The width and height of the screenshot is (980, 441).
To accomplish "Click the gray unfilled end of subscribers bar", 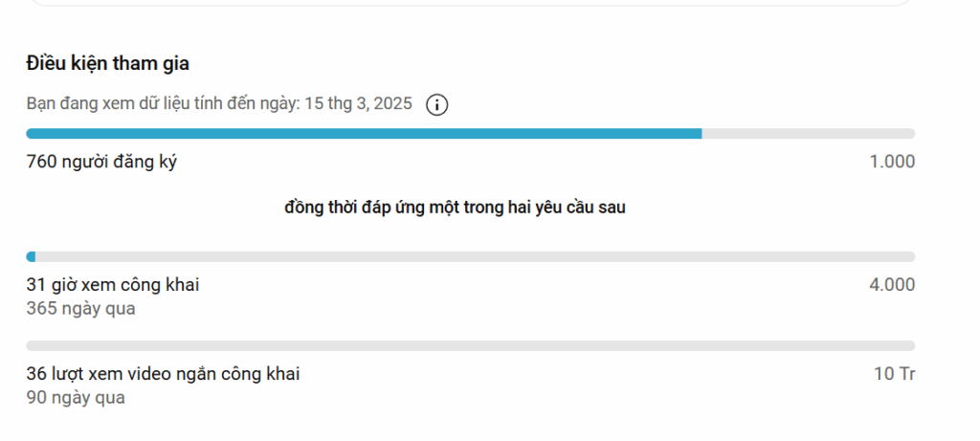I will [809, 134].
